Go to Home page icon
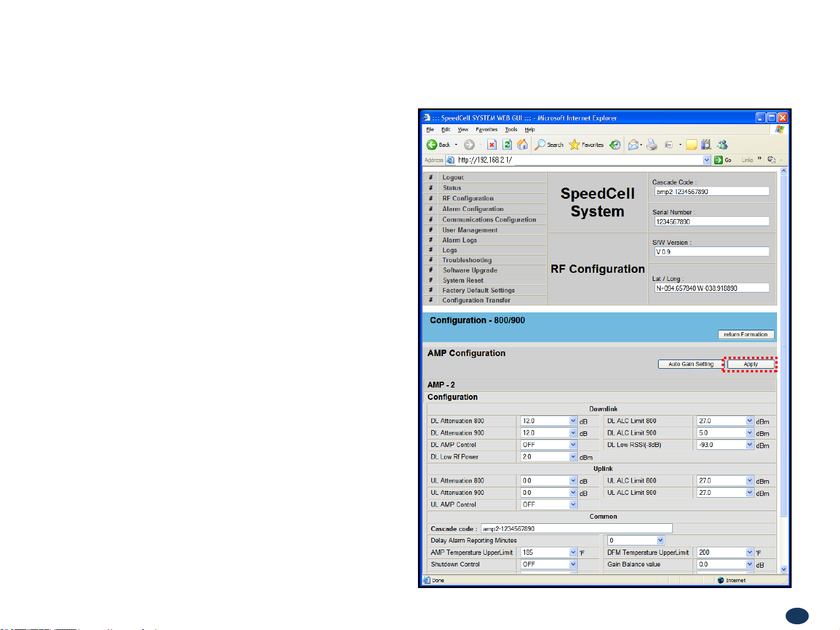The width and height of the screenshot is (840, 630). pyautogui.click(x=522, y=145)
